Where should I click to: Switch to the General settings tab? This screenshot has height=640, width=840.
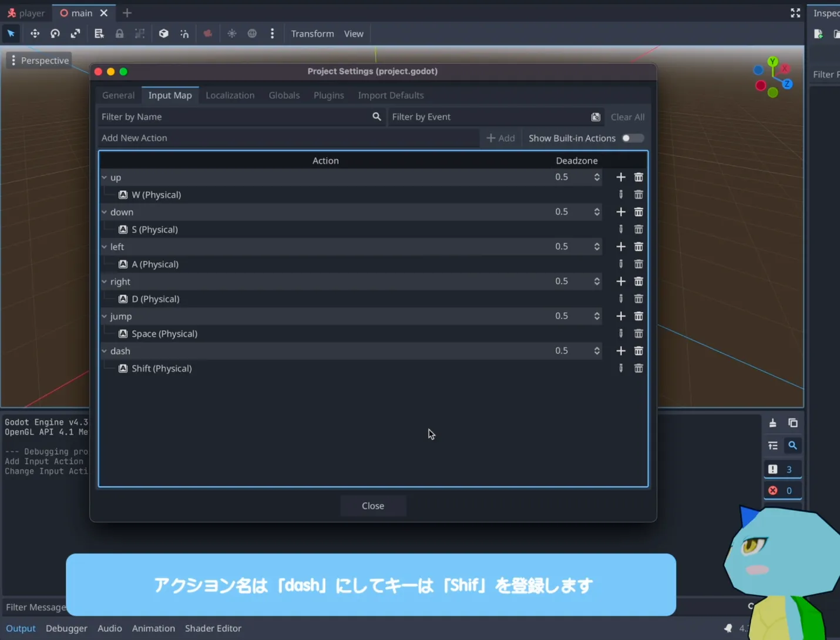pyautogui.click(x=118, y=95)
